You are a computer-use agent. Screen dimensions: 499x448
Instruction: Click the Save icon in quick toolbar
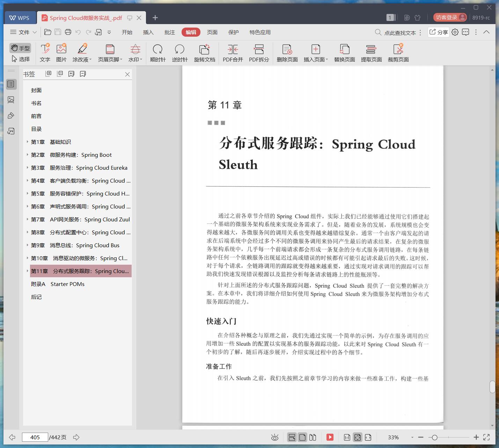pos(58,32)
